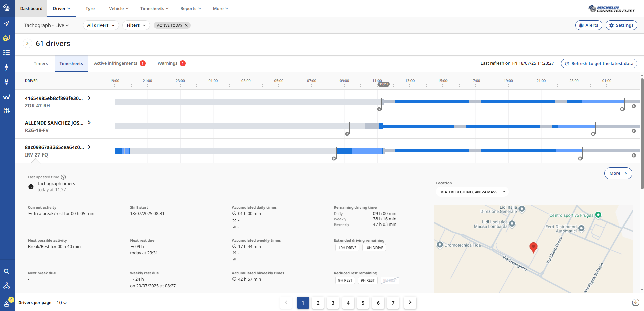
Task: Click the 11:23 current time marker
Action: pyautogui.click(x=383, y=84)
